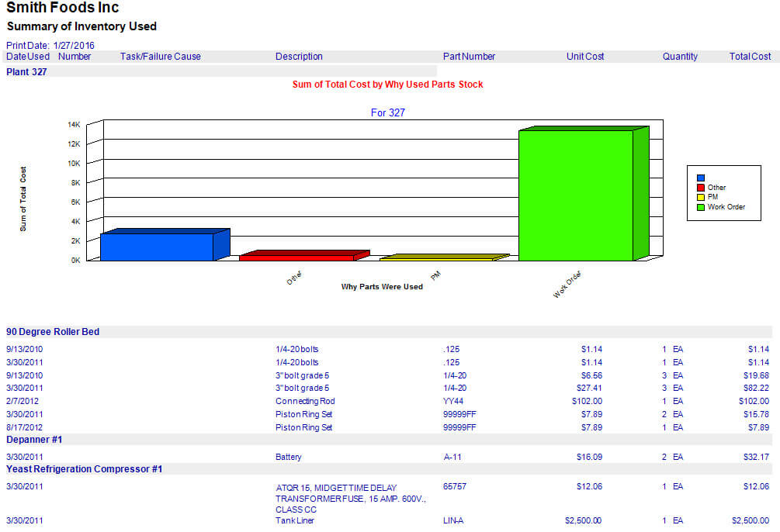Viewport: 780px width, 532px height.
Task: Click the Why Parts Were Used axis title
Action: 382,287
